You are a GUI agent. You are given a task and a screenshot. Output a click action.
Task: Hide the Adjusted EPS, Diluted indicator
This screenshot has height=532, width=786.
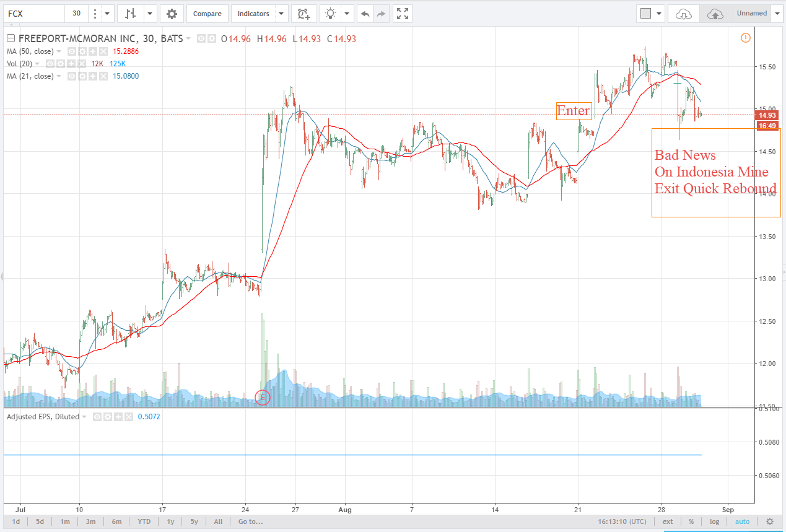pyautogui.click(x=97, y=417)
